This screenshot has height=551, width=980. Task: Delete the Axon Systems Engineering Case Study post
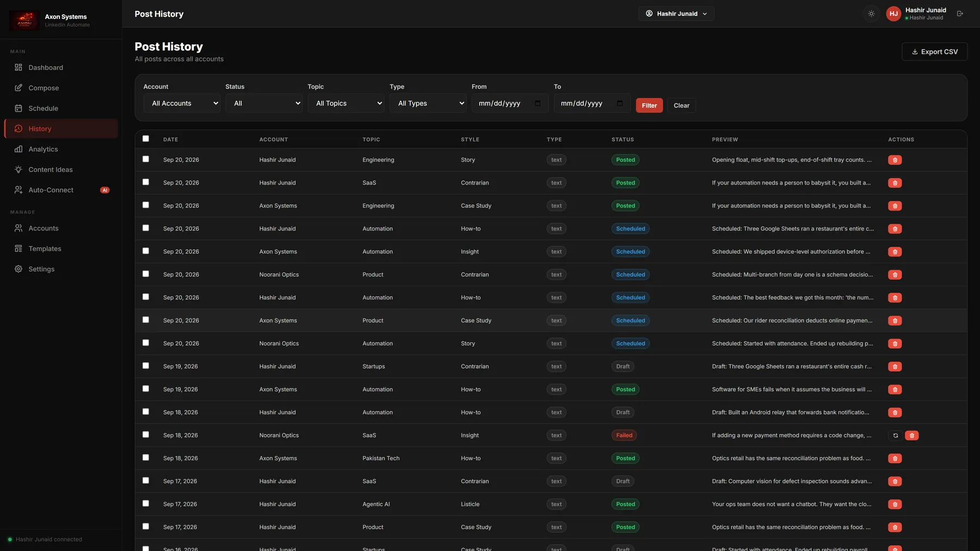895,206
